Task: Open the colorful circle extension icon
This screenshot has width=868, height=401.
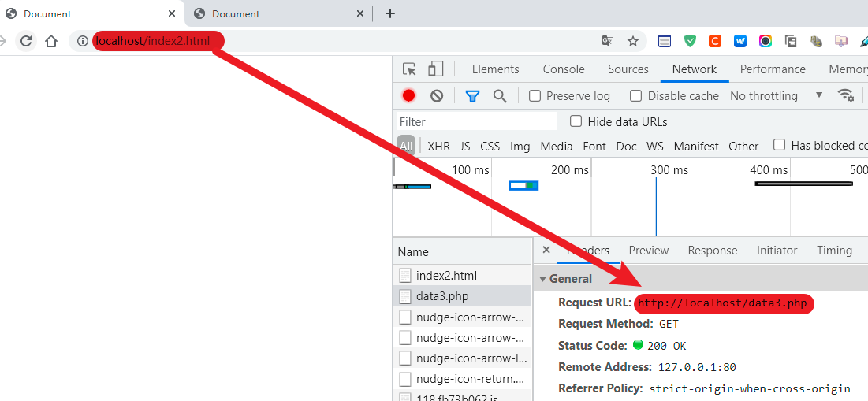Action: tap(766, 40)
